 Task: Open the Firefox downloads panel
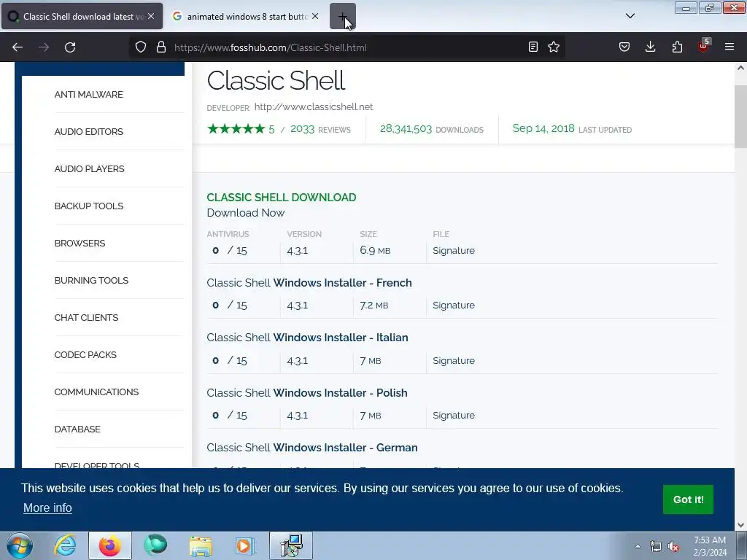(650, 47)
